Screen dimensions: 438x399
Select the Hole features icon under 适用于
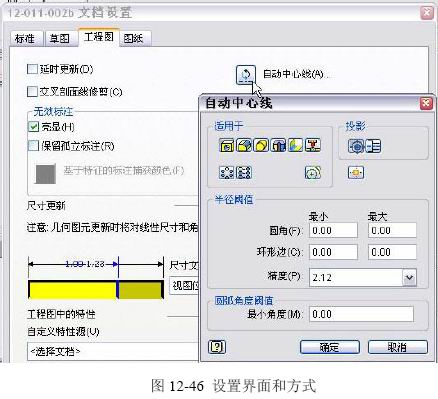coord(227,145)
